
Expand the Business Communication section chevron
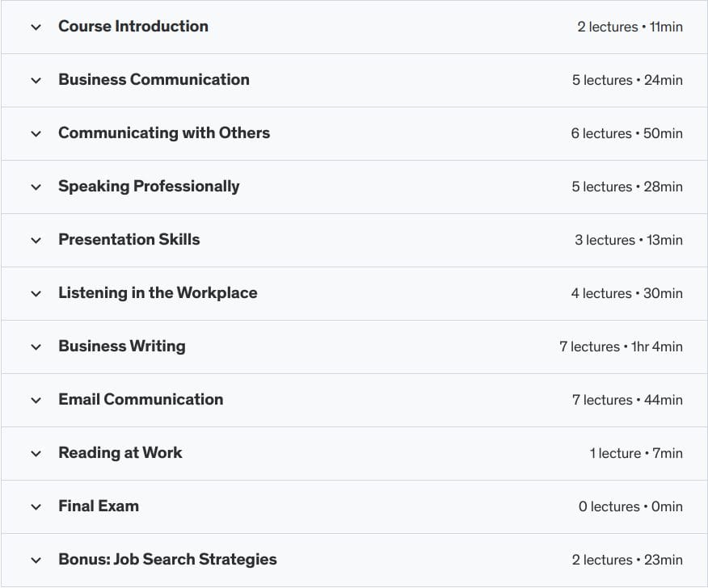point(36,80)
